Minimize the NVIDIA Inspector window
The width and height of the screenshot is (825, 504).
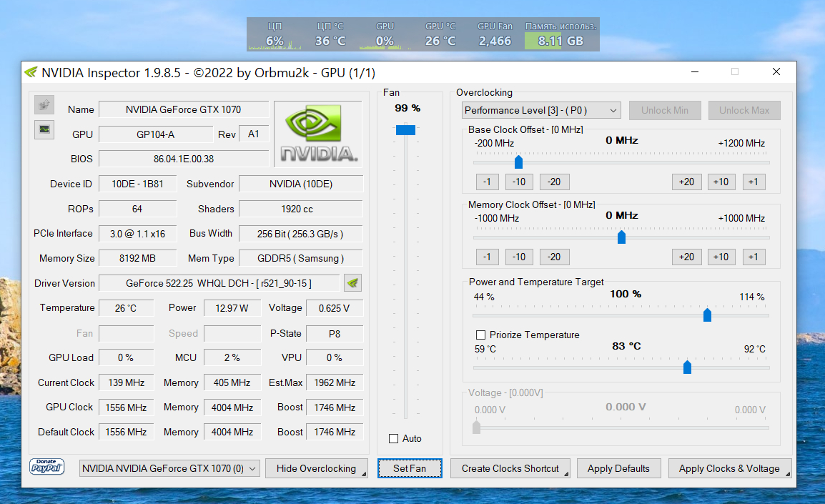pyautogui.click(x=695, y=72)
